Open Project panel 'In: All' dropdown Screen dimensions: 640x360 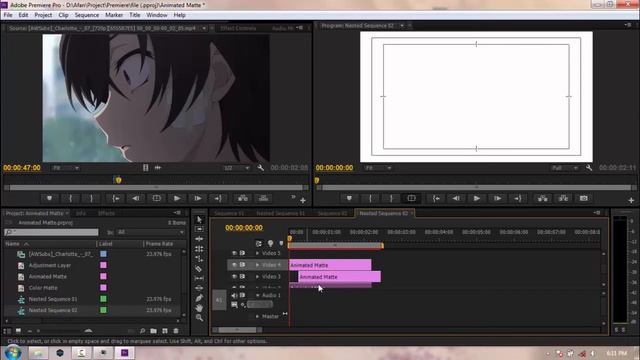(150, 232)
